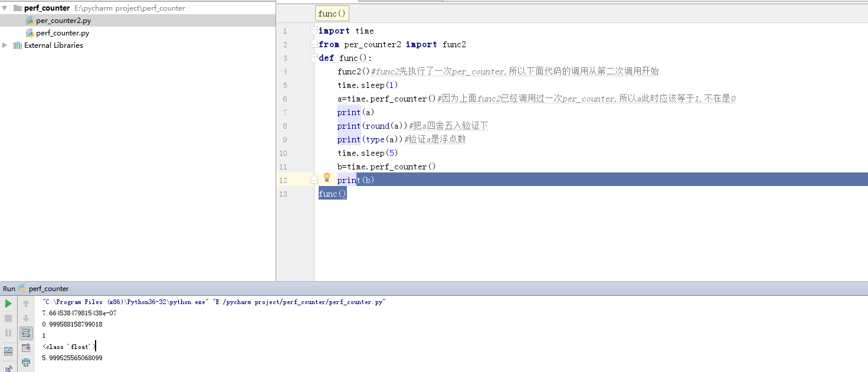
Task: Click the print(type(a)) statement
Action: pos(370,139)
